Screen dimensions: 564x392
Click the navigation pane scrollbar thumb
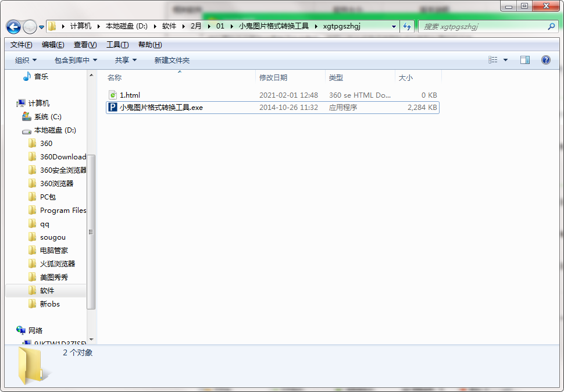(91, 231)
